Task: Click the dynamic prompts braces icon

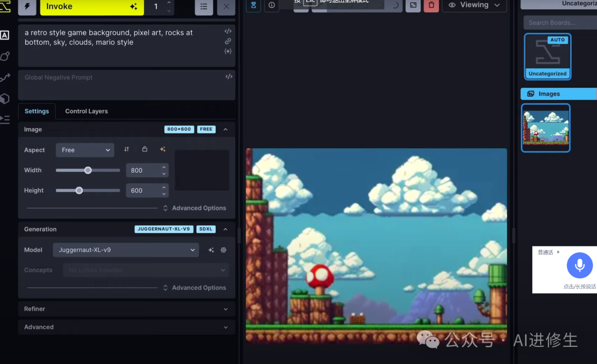Action: (x=228, y=51)
